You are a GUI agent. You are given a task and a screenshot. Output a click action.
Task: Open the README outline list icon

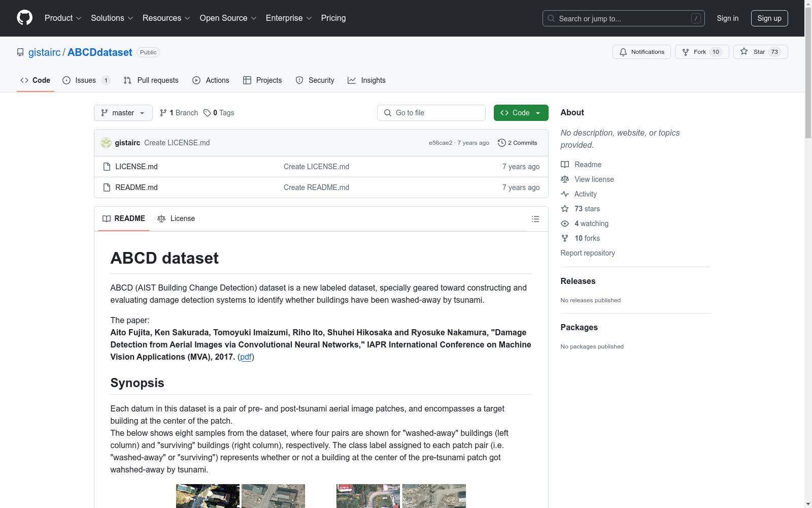click(x=535, y=218)
